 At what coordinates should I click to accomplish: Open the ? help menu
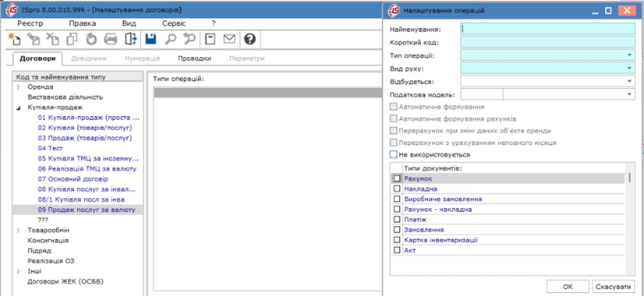(214, 23)
